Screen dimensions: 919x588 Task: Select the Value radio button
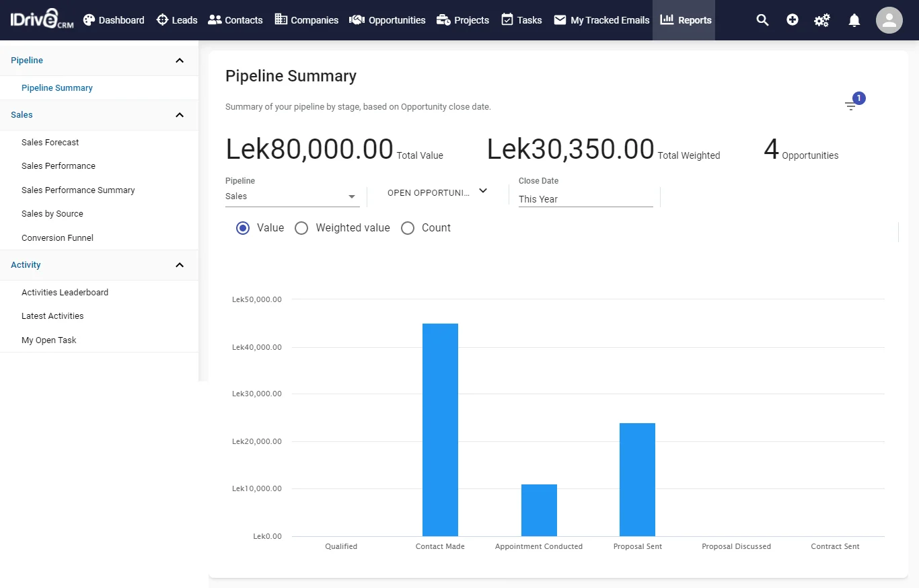pos(243,228)
